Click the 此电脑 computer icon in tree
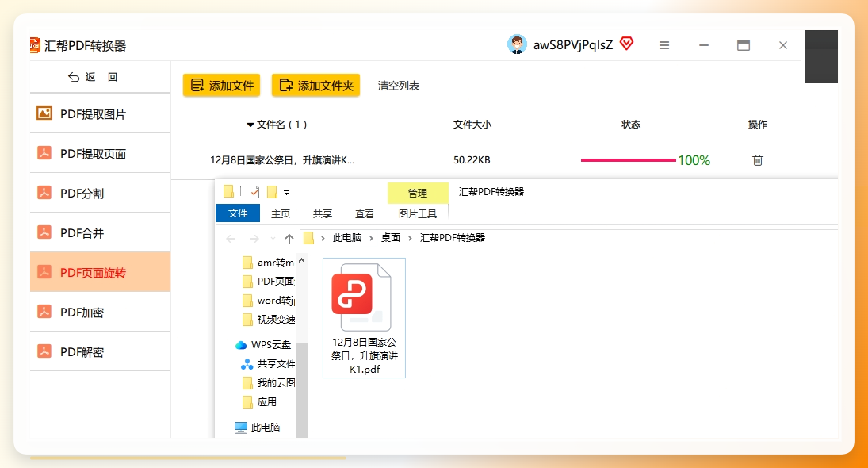The height and width of the screenshot is (468, 868). pos(241,427)
